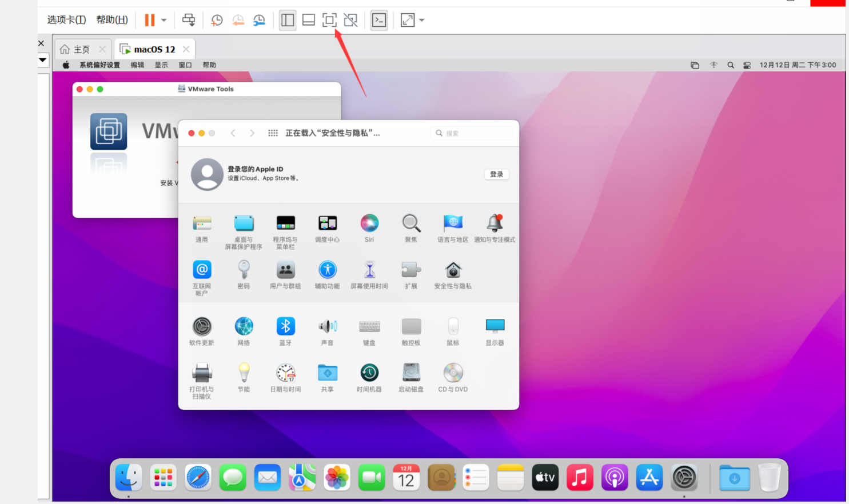Take a snapshot of the virtual machine

coord(217,20)
